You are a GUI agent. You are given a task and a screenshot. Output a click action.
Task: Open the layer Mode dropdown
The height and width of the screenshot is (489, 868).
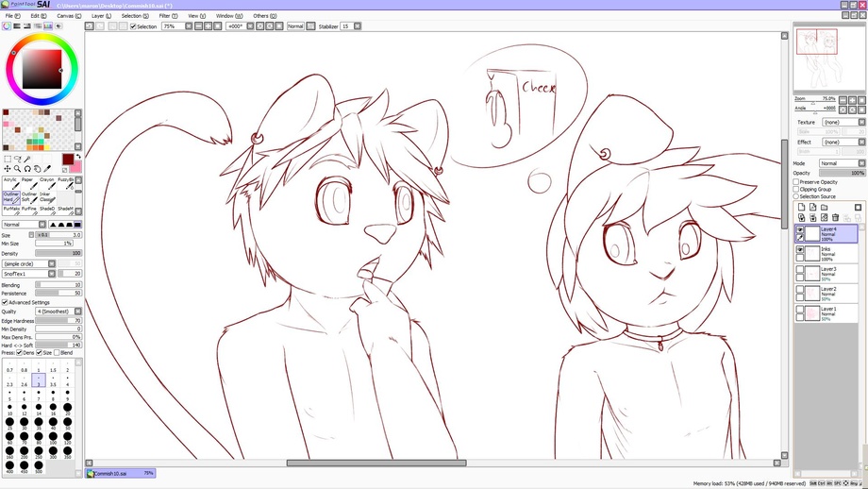click(842, 163)
